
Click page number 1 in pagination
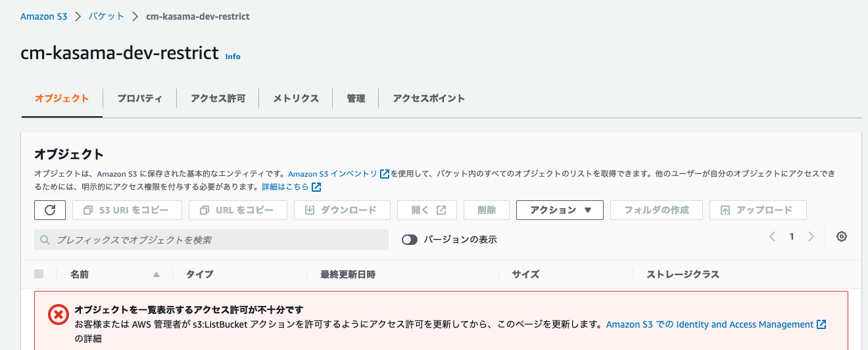[792, 236]
